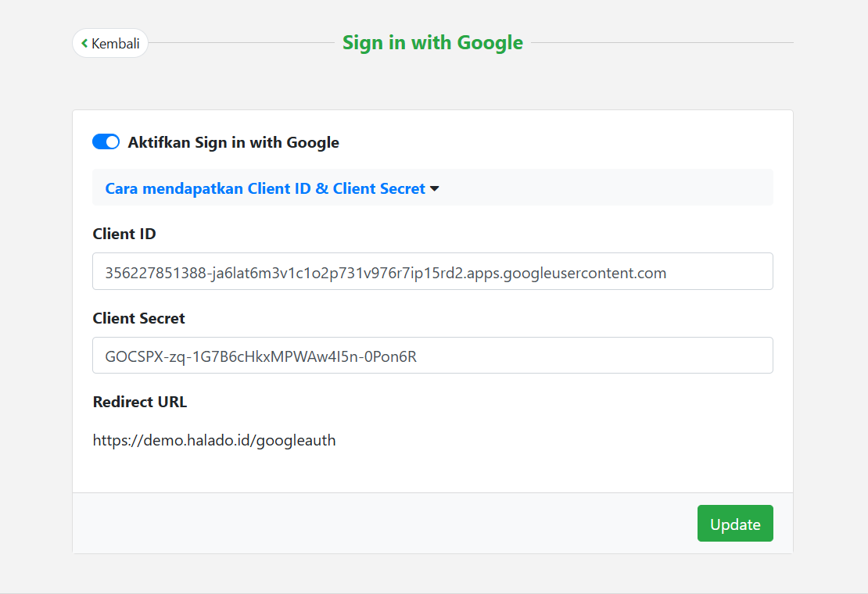Click the 'Redirect URL' heading label
The width and height of the screenshot is (868, 594).
(x=139, y=402)
